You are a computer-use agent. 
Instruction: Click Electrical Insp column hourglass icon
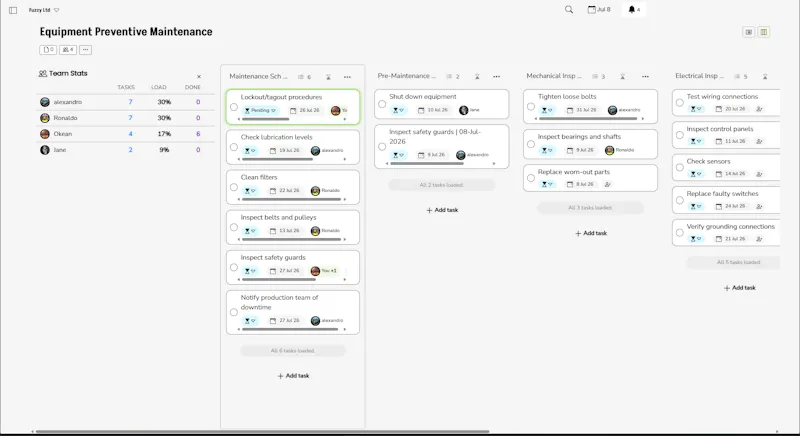[765, 76]
